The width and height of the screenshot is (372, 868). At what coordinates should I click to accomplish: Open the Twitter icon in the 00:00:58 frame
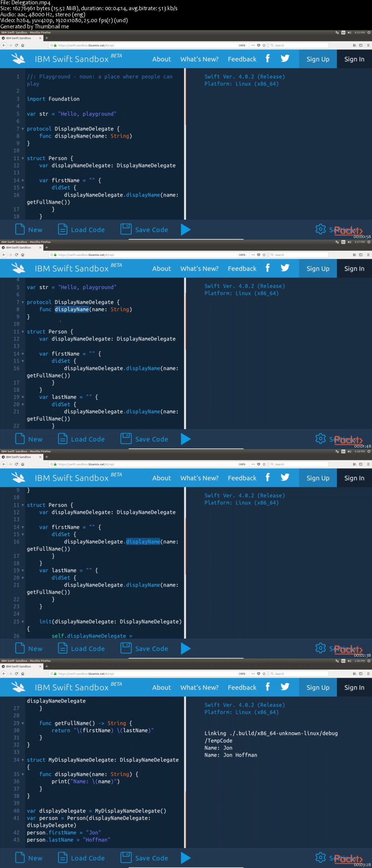tap(285, 59)
